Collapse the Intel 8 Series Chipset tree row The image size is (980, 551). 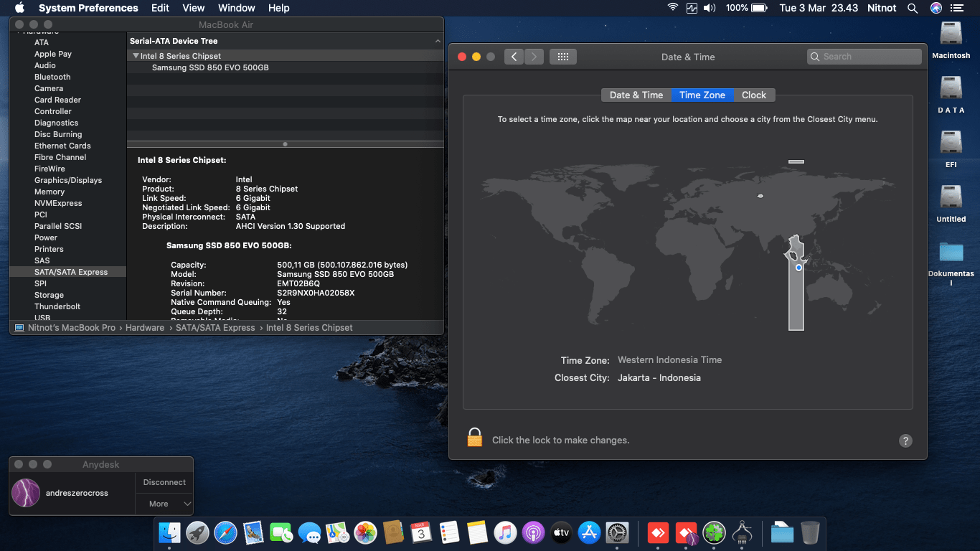coord(136,56)
